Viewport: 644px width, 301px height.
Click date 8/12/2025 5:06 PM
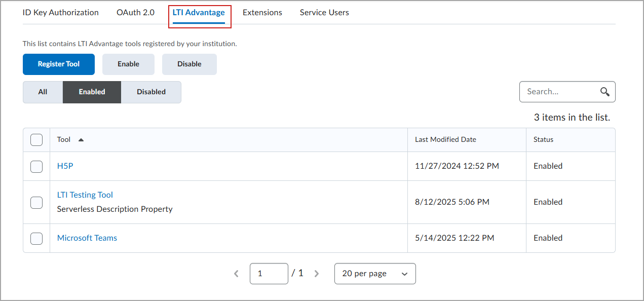point(452,202)
